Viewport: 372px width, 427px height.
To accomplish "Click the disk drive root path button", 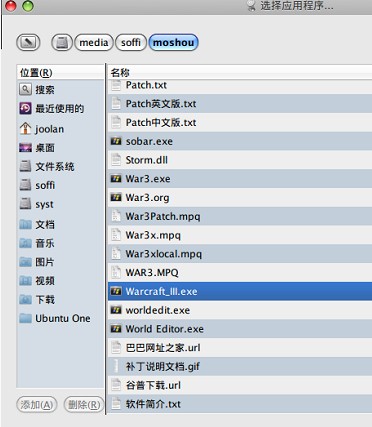I will click(x=62, y=42).
